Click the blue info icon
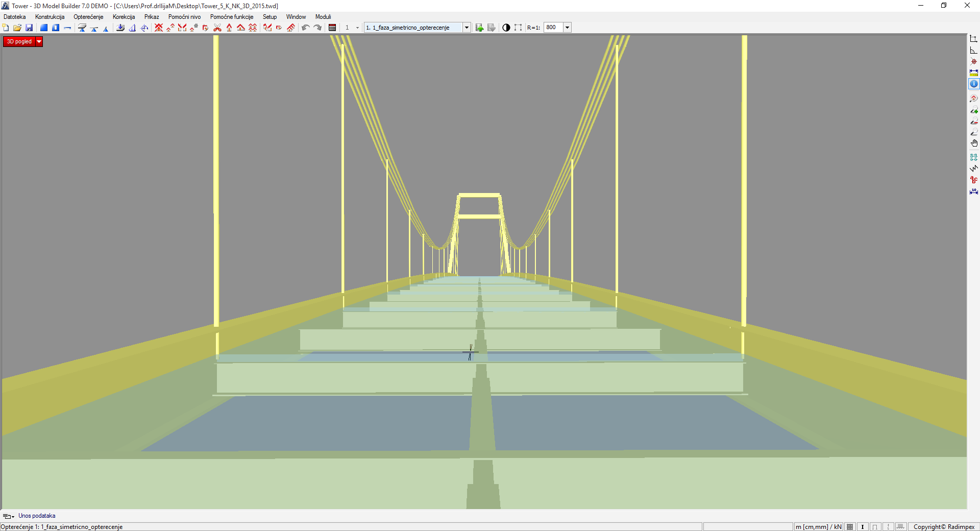The width and height of the screenshot is (980, 531). 974,84
